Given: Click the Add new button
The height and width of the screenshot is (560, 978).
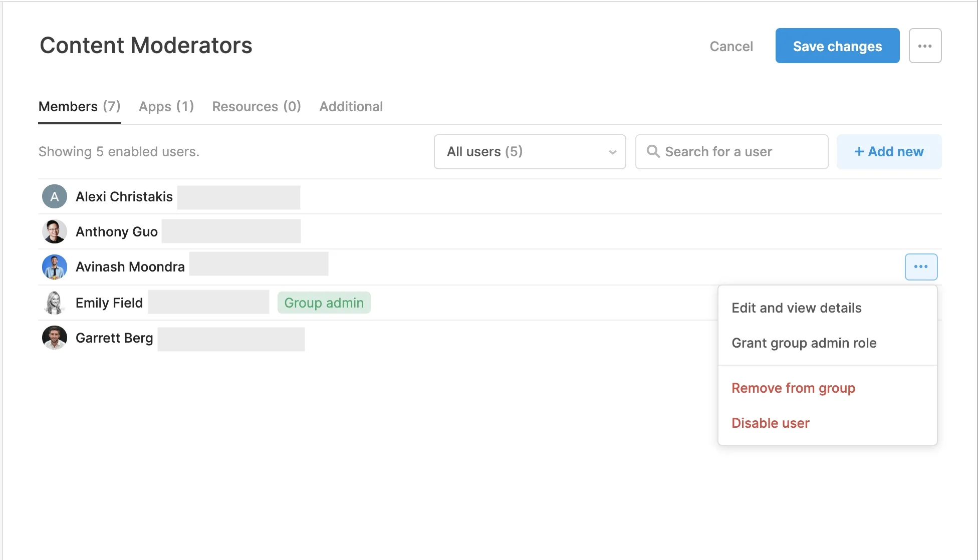Looking at the screenshot, I should click(x=889, y=151).
